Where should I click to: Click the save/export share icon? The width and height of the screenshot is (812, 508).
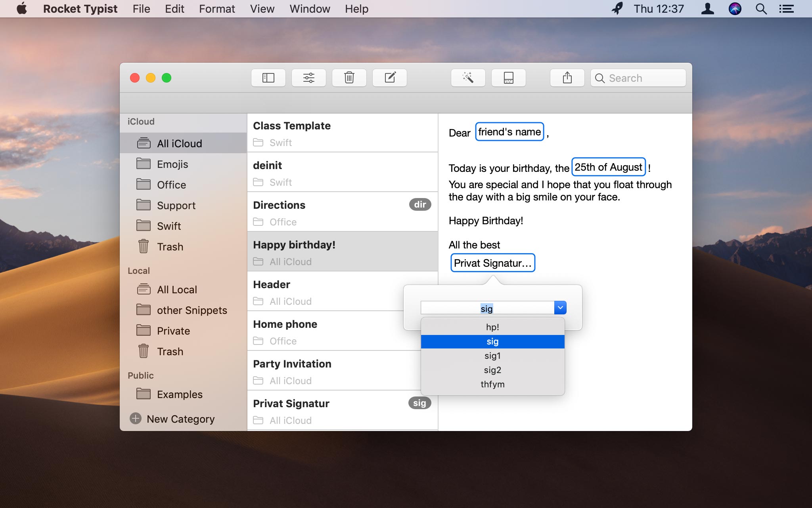(567, 78)
